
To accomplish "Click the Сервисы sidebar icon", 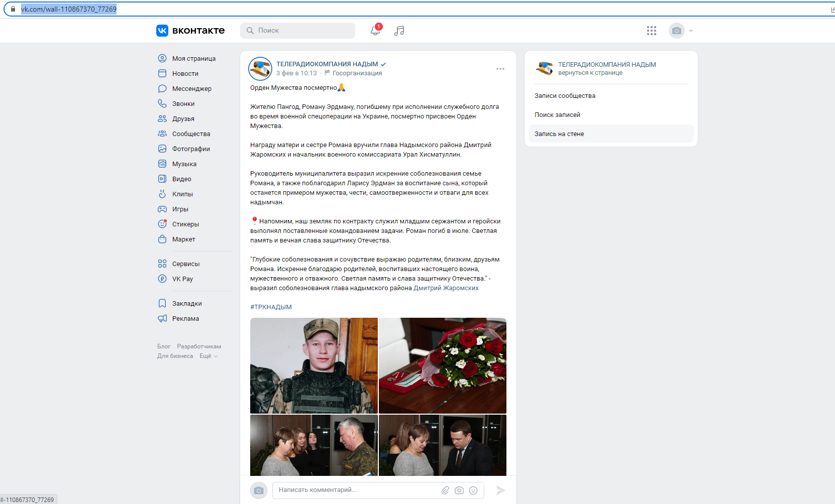I will [x=162, y=264].
